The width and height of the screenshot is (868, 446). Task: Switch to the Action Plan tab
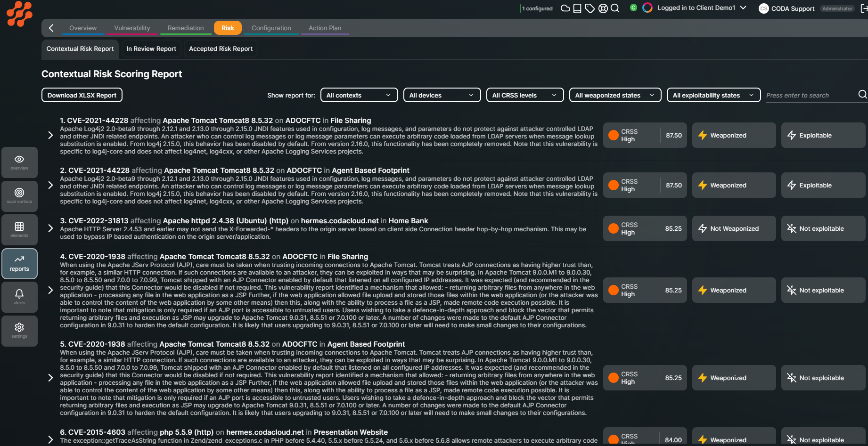pyautogui.click(x=325, y=28)
